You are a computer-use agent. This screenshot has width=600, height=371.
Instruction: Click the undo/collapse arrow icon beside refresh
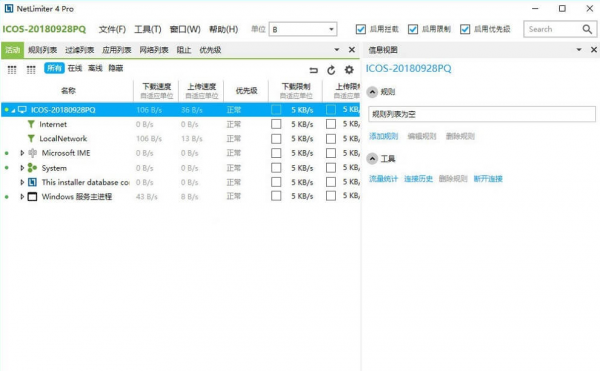(314, 70)
